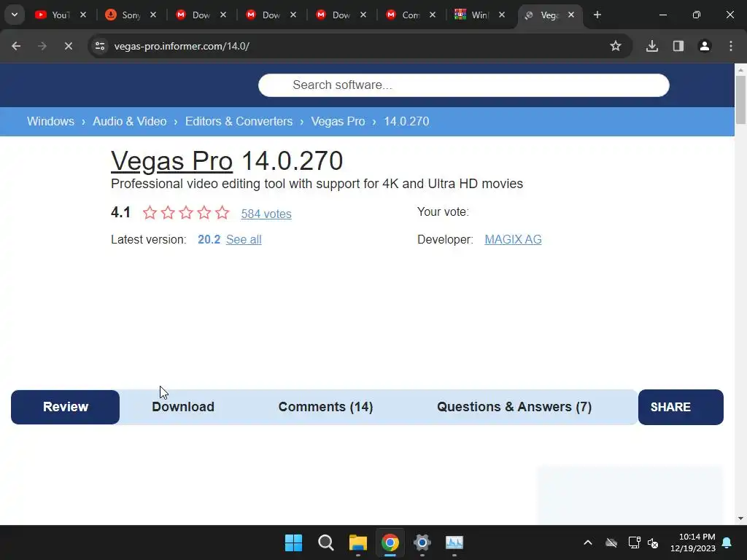Open taskbar Search
The width and height of the screenshot is (747, 560).
(326, 542)
